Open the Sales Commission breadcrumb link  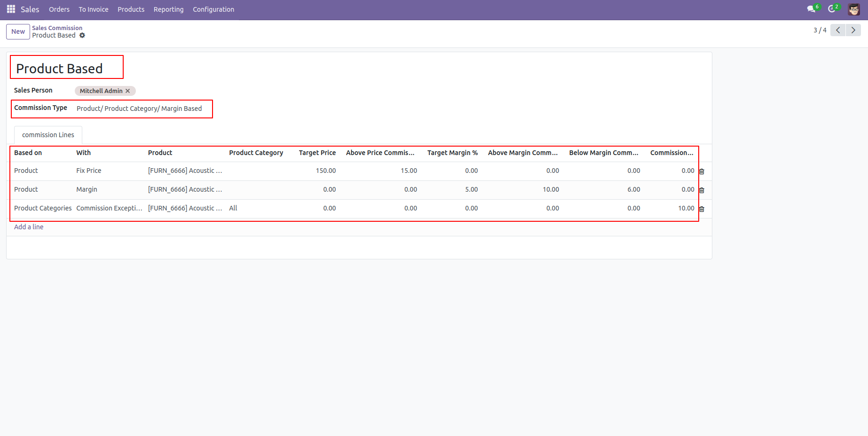point(57,28)
